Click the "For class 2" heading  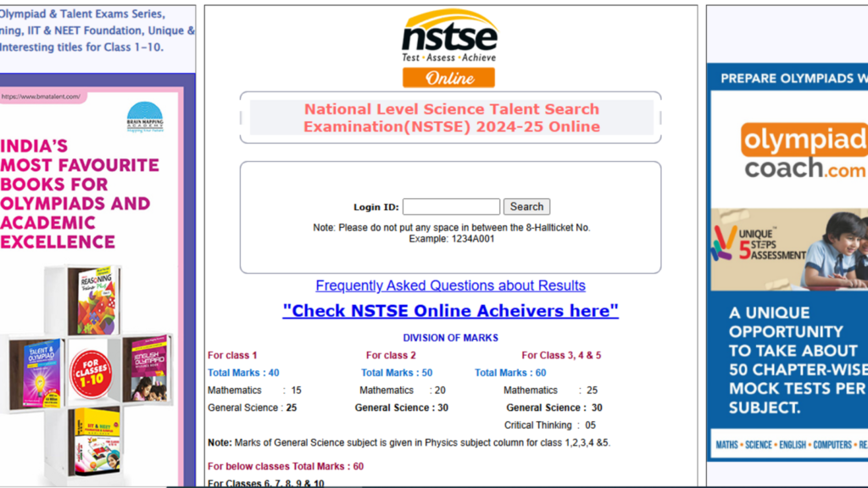coord(391,355)
